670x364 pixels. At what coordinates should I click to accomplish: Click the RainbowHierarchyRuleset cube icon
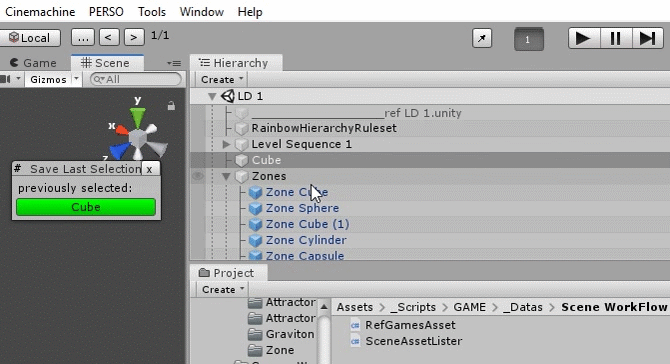click(x=242, y=129)
